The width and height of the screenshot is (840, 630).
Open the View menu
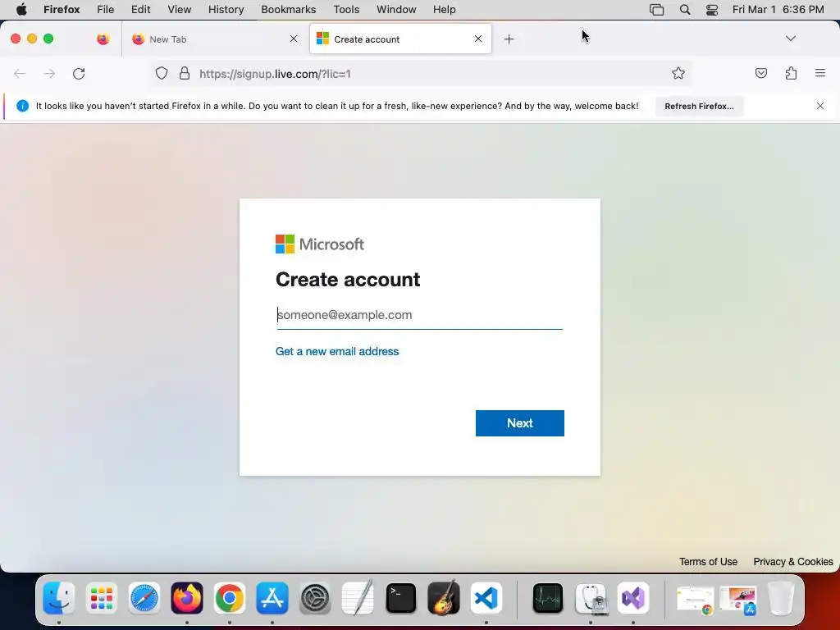coord(179,10)
